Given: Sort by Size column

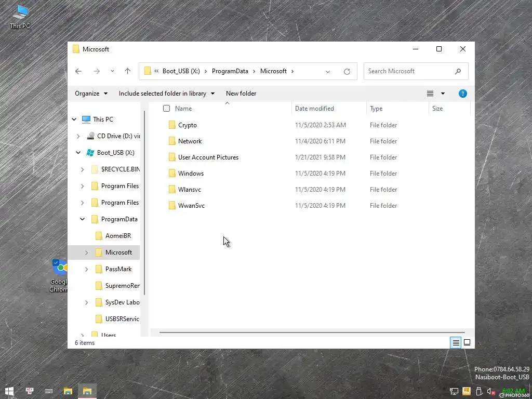Looking at the screenshot, I should click(x=437, y=109).
